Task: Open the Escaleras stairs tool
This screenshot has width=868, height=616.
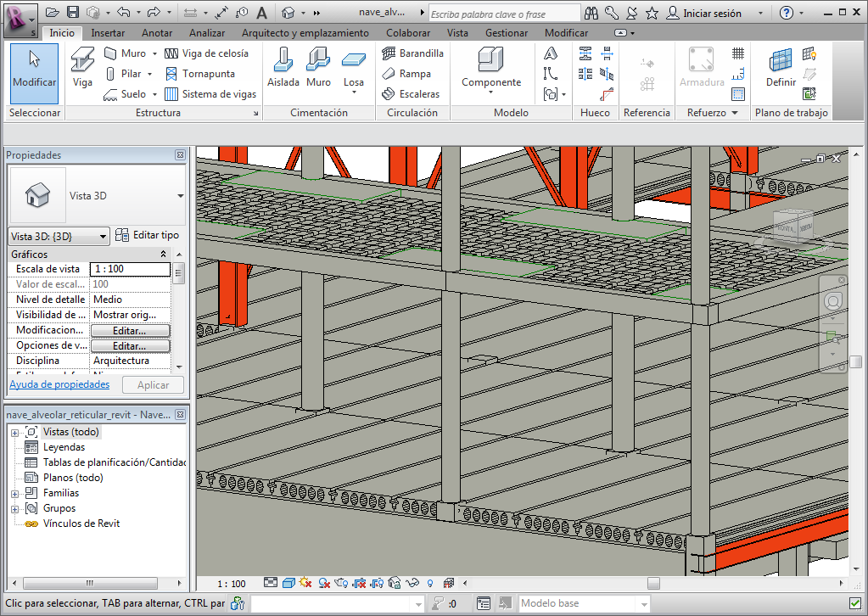Action: 411,94
